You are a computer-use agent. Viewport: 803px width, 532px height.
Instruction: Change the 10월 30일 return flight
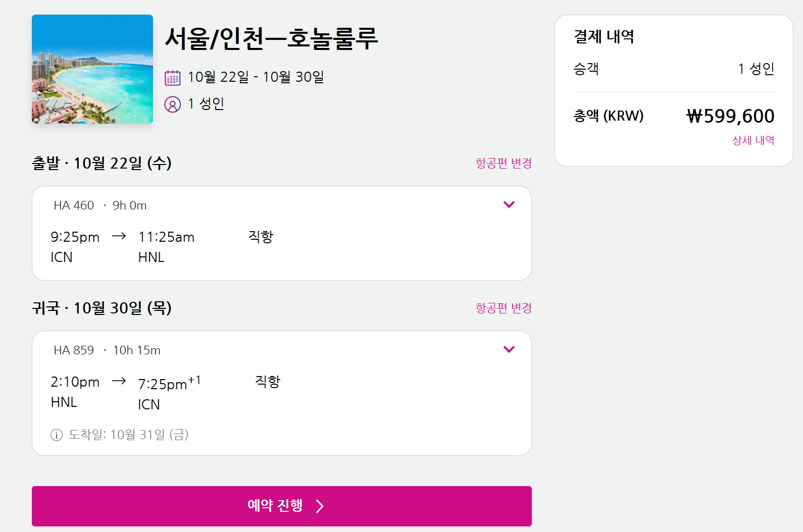[x=504, y=308]
